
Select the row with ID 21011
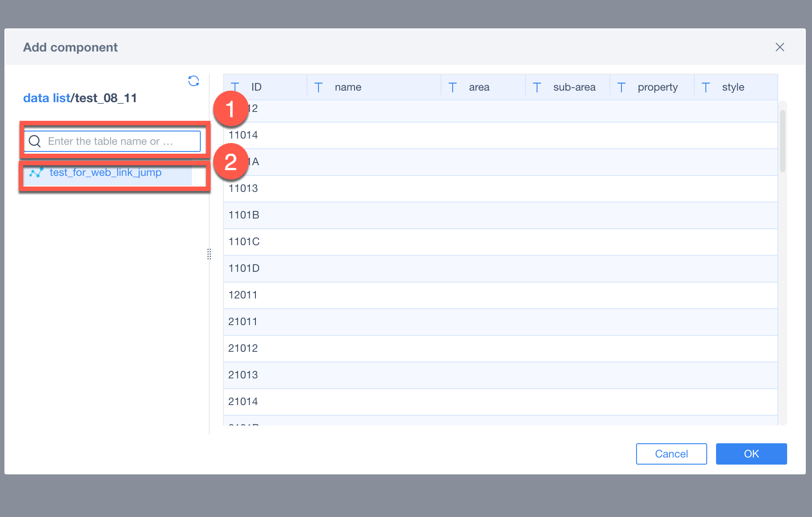501,322
